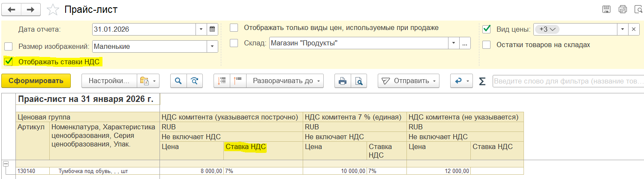Expand the "Разворачивать до" dropdown
644x179 pixels.
click(x=285, y=81)
